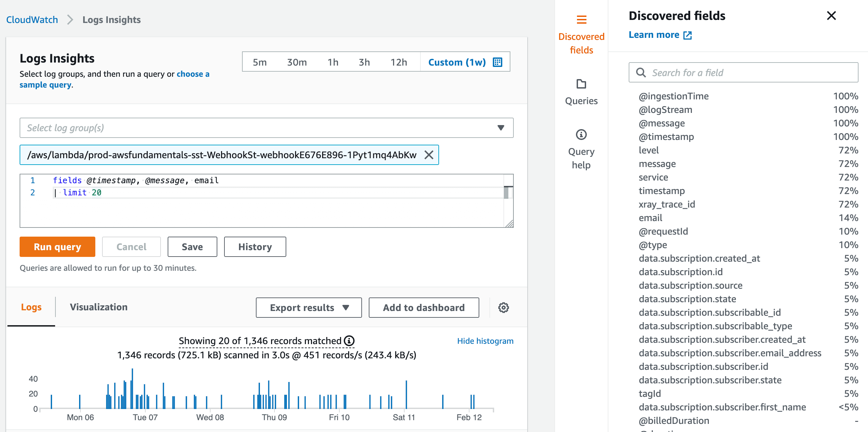Save the current query
The image size is (868, 432).
coord(192,247)
